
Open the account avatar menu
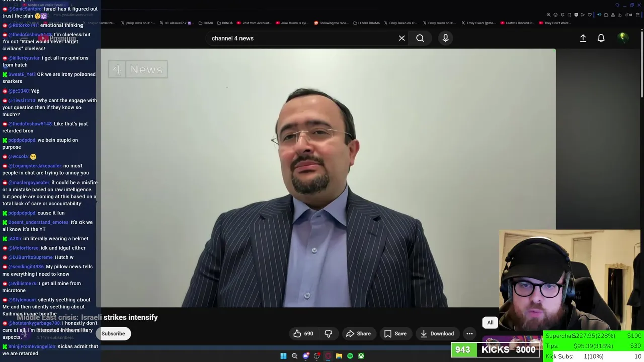tap(622, 38)
